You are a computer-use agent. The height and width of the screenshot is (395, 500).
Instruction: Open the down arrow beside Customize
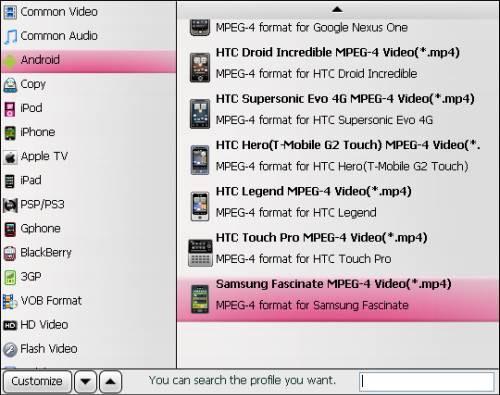[x=85, y=381]
